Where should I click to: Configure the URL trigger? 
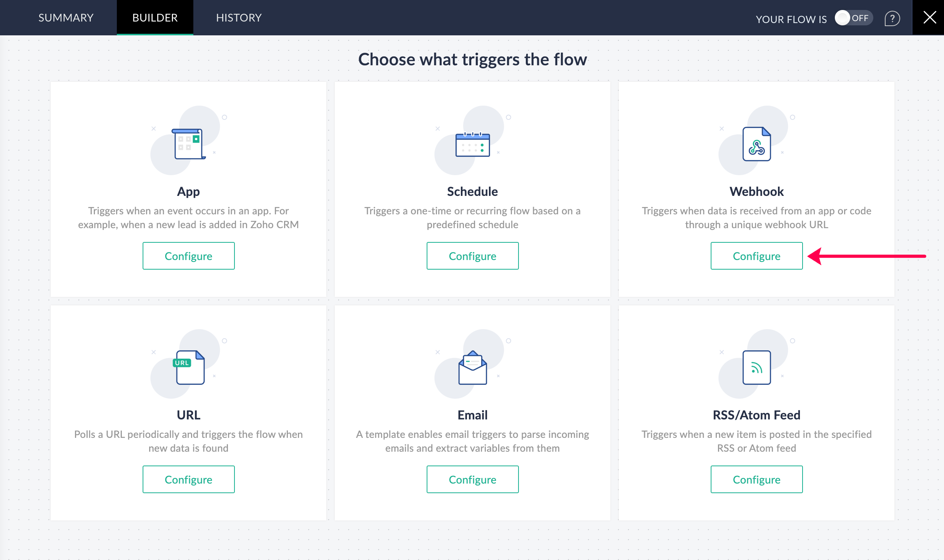[188, 479]
